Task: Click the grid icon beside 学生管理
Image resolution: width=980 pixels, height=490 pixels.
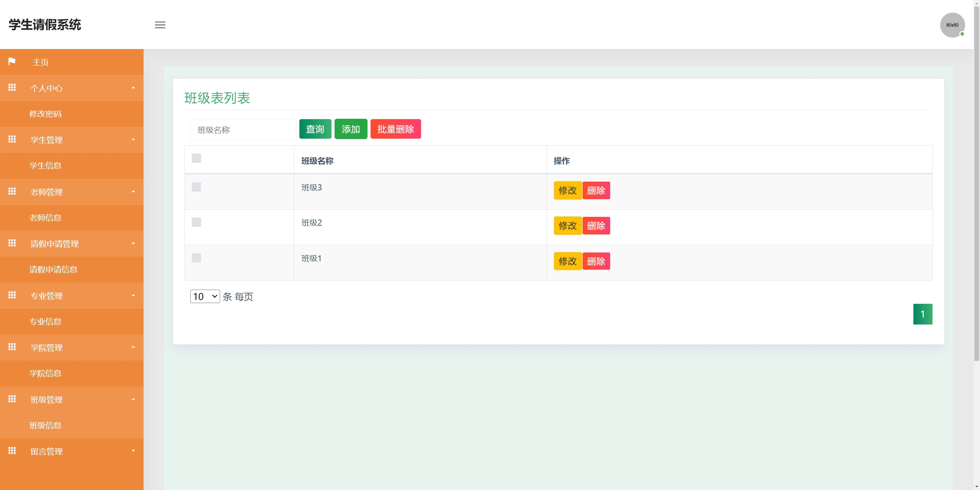Action: click(x=12, y=139)
